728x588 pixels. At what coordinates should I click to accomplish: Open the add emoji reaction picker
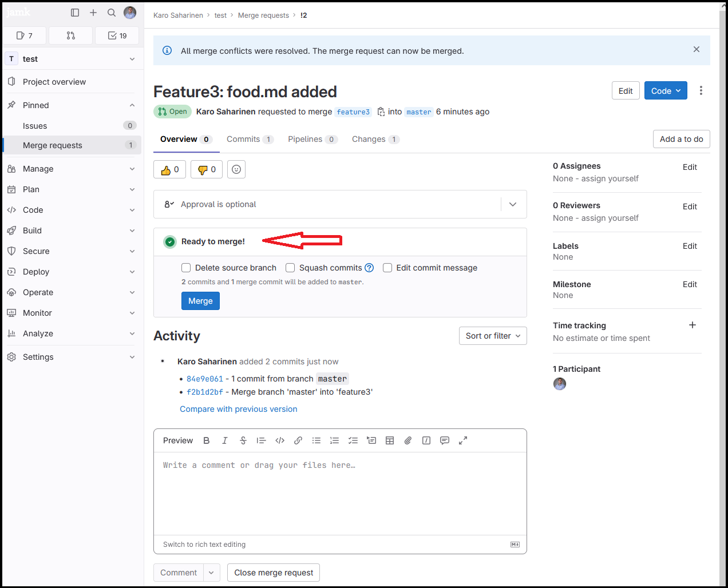236,170
